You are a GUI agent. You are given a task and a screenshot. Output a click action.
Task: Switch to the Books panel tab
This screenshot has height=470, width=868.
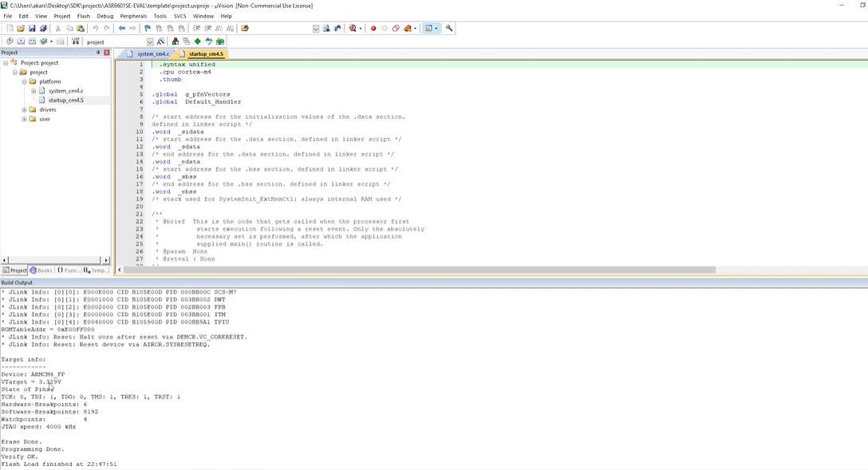click(41, 271)
